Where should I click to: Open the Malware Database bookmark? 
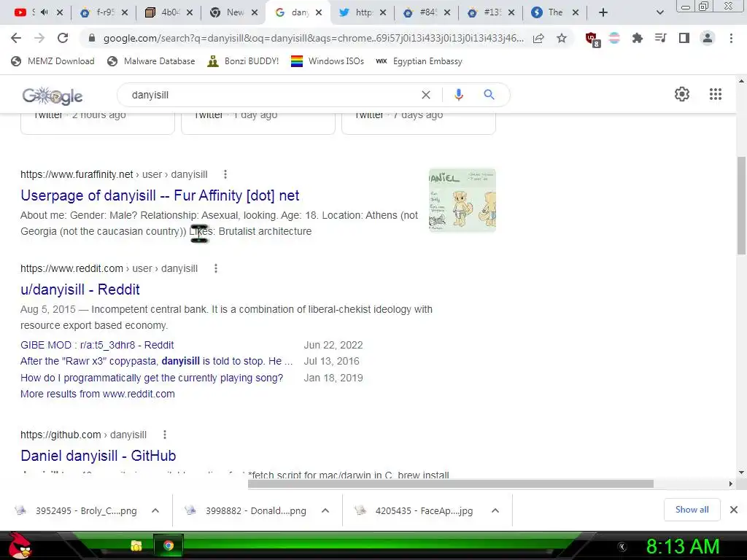(x=152, y=61)
